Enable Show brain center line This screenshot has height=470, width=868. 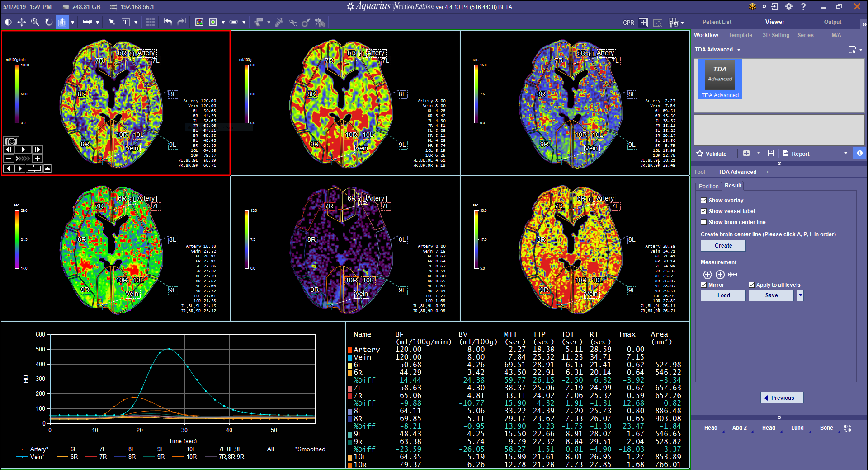click(704, 222)
